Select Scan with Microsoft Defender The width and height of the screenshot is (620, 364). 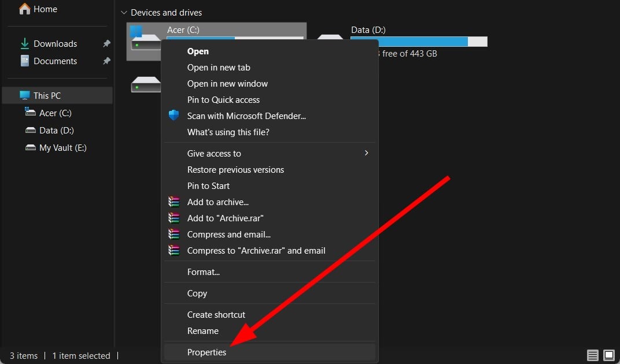(x=270, y=116)
